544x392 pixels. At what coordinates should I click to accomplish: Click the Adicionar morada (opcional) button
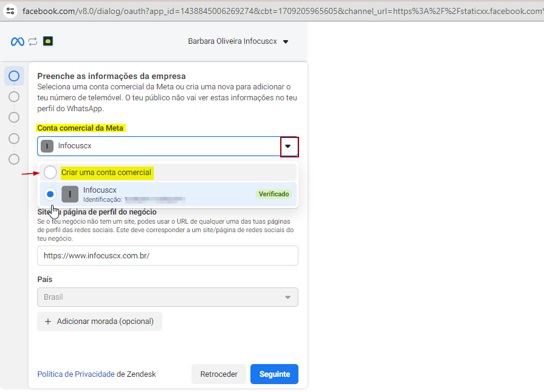pos(100,322)
